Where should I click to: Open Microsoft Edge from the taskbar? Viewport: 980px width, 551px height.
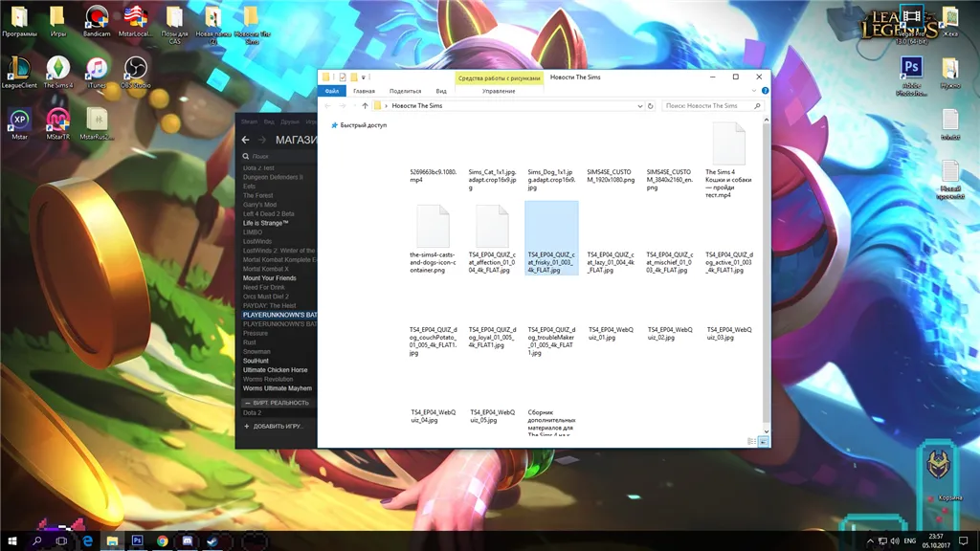87,541
